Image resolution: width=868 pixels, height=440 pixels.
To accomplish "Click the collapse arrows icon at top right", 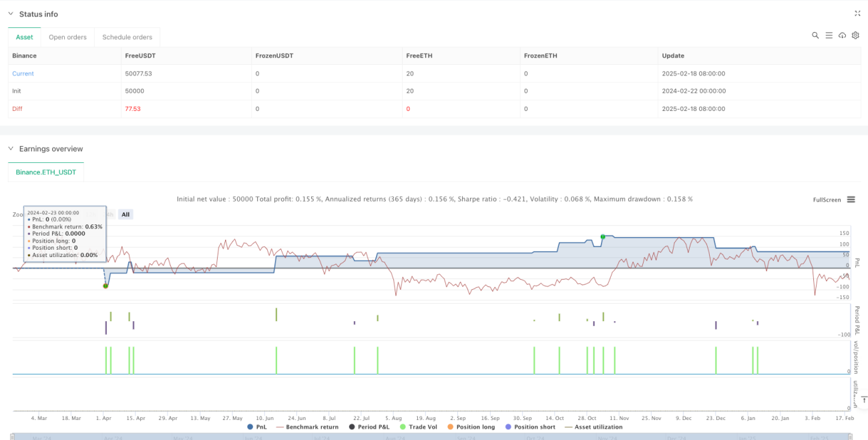I will (x=857, y=13).
